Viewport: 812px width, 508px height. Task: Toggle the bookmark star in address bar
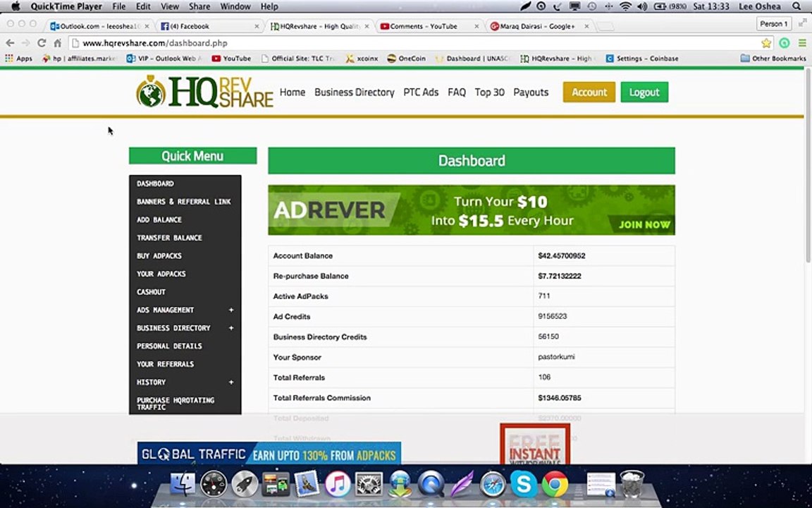click(766, 43)
